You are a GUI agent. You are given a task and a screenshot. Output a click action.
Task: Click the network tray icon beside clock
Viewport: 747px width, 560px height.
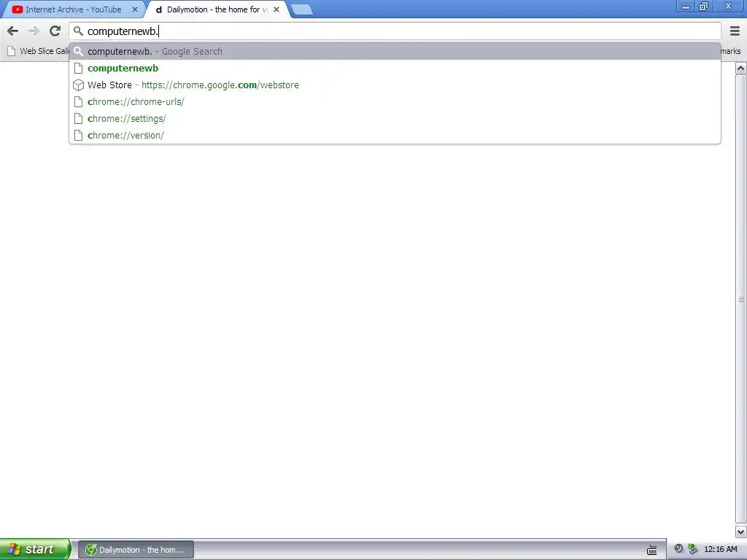click(x=693, y=549)
